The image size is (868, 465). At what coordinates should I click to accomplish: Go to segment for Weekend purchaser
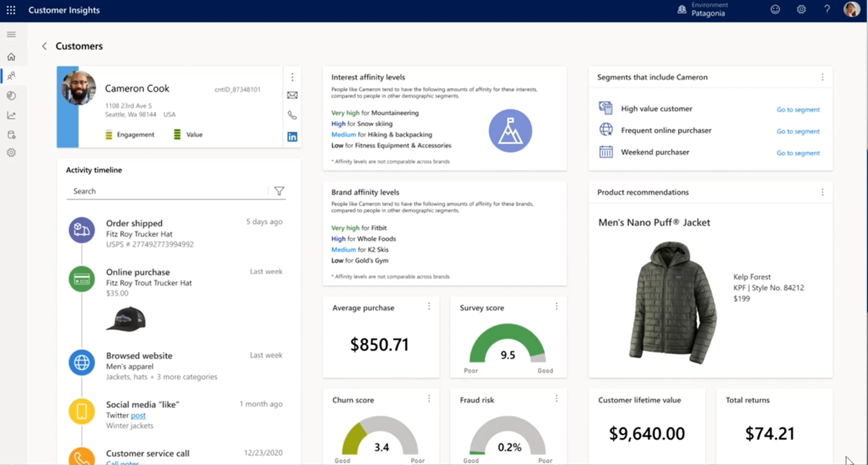798,153
